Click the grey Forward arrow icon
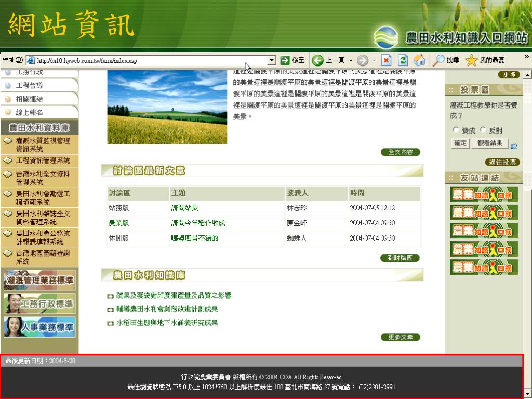The width and height of the screenshot is (532, 399). [x=363, y=60]
